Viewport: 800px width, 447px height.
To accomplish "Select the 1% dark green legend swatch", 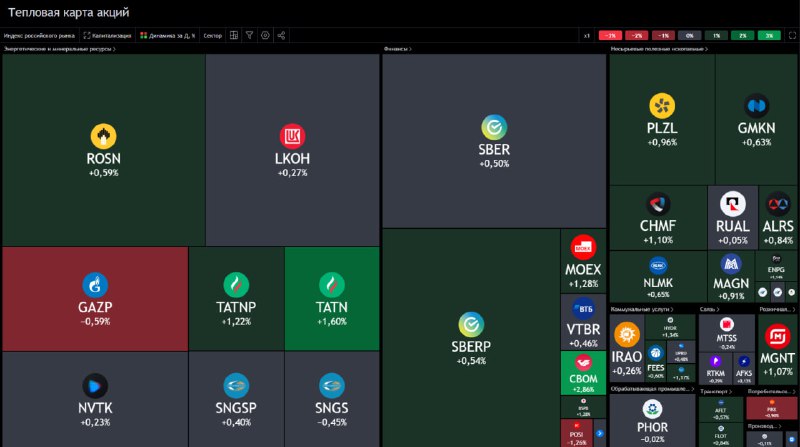I will (716, 36).
